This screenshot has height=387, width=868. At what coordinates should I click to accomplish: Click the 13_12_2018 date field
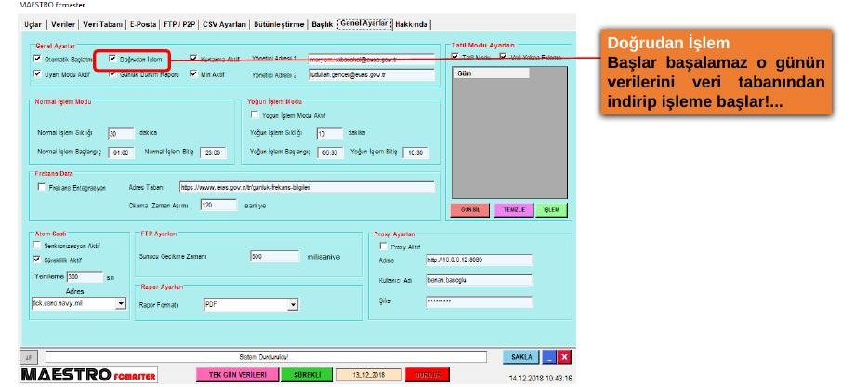point(369,375)
